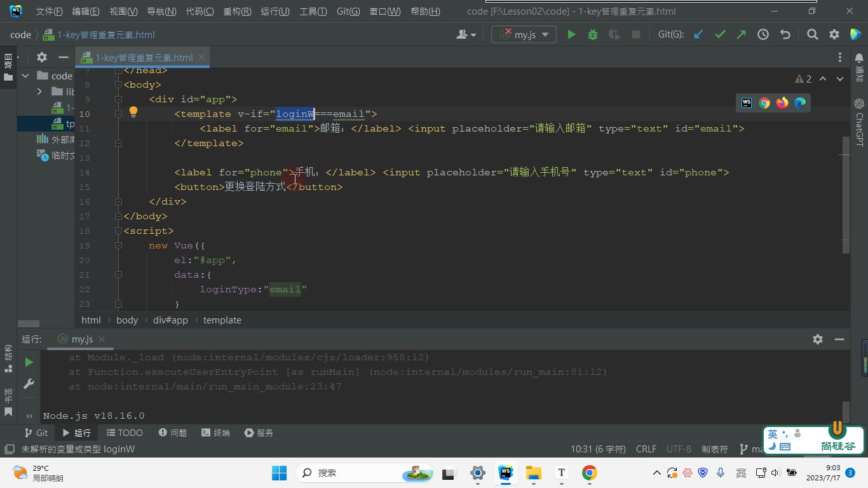The width and height of the screenshot is (868, 488).
Task: Open Search Everywhere magnifier
Action: tap(813, 35)
